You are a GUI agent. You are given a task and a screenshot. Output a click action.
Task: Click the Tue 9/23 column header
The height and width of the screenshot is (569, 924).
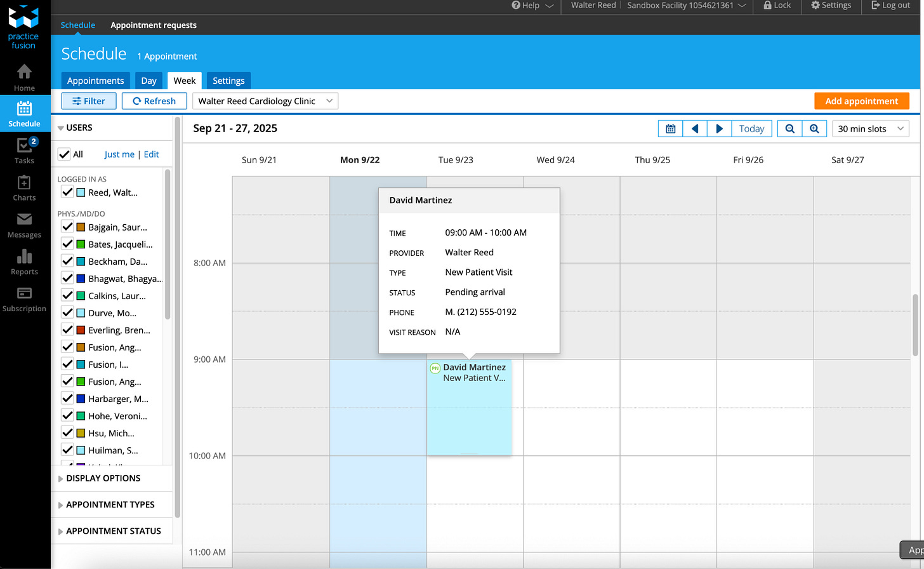[456, 160]
